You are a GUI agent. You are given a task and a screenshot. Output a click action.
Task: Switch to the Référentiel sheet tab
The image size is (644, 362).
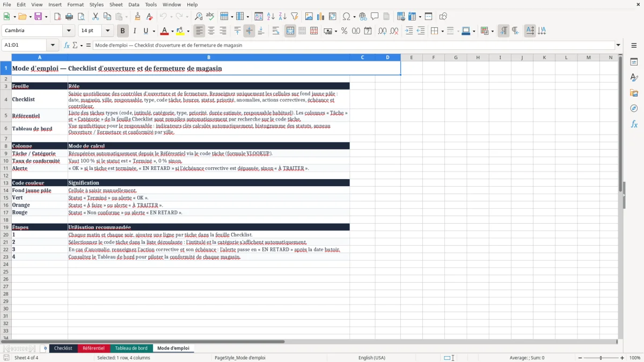[94, 348]
